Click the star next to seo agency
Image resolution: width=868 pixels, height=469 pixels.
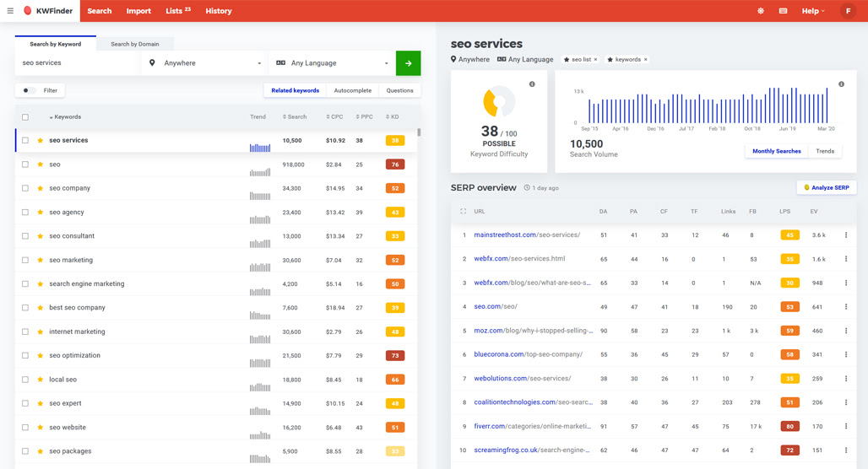click(x=40, y=212)
